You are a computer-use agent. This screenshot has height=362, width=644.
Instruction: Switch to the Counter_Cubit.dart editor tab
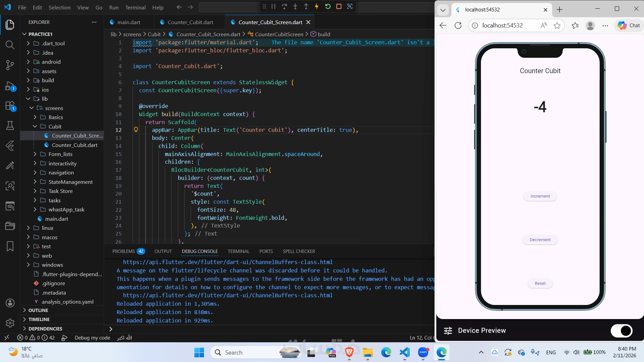click(190, 22)
